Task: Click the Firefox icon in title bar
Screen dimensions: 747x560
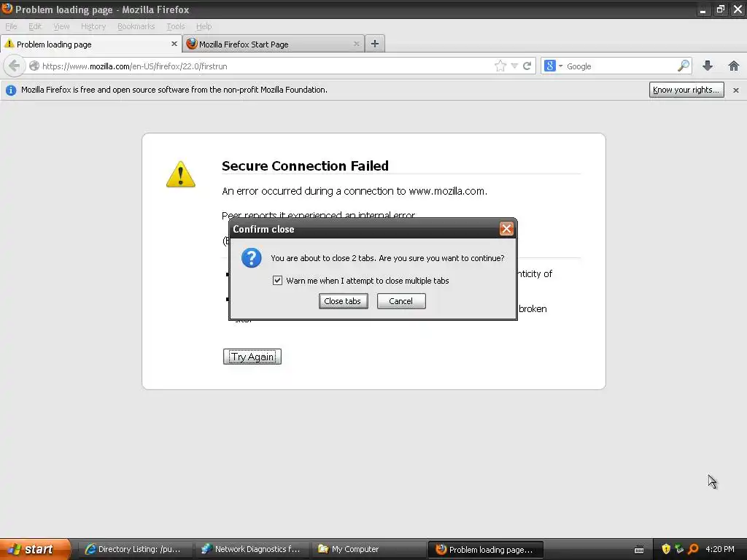Action: [x=7, y=9]
